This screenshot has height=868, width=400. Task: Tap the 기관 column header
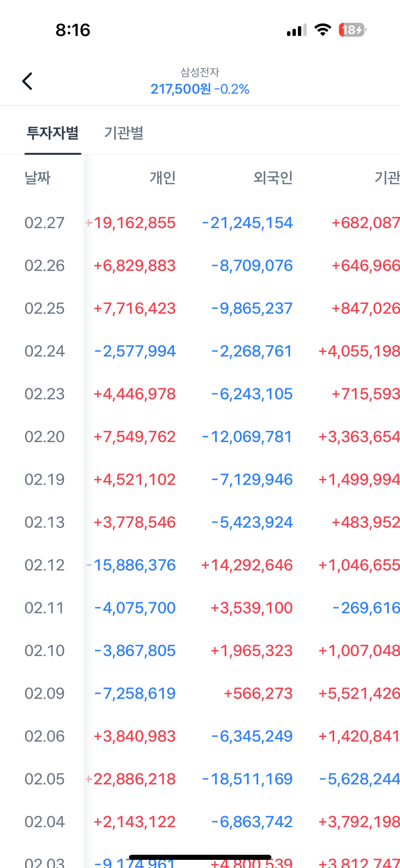pos(387,178)
